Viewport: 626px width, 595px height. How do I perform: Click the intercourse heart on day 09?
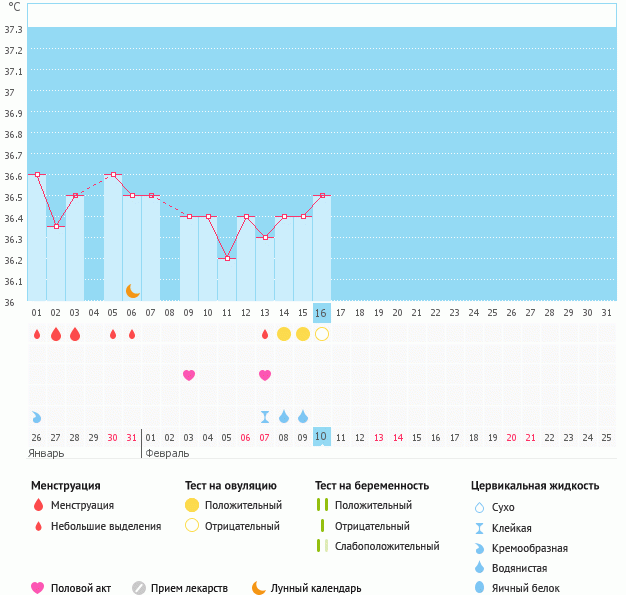click(188, 375)
